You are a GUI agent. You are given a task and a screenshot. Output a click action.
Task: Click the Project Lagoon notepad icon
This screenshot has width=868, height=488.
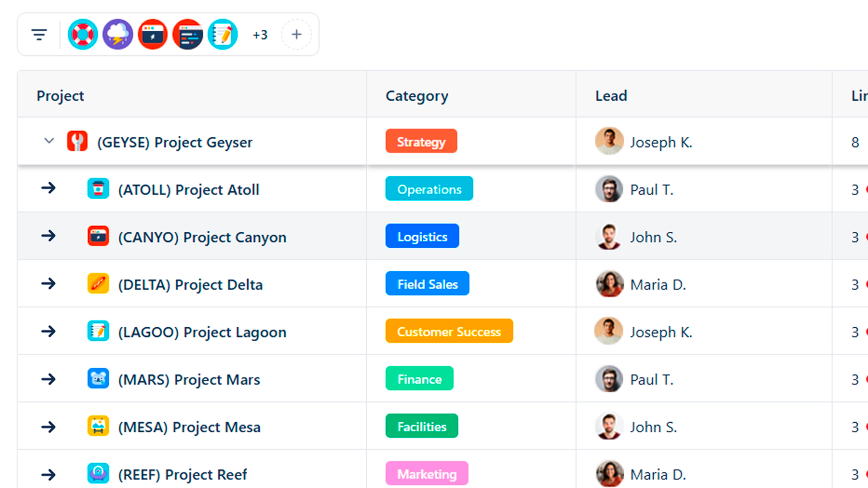click(x=98, y=331)
